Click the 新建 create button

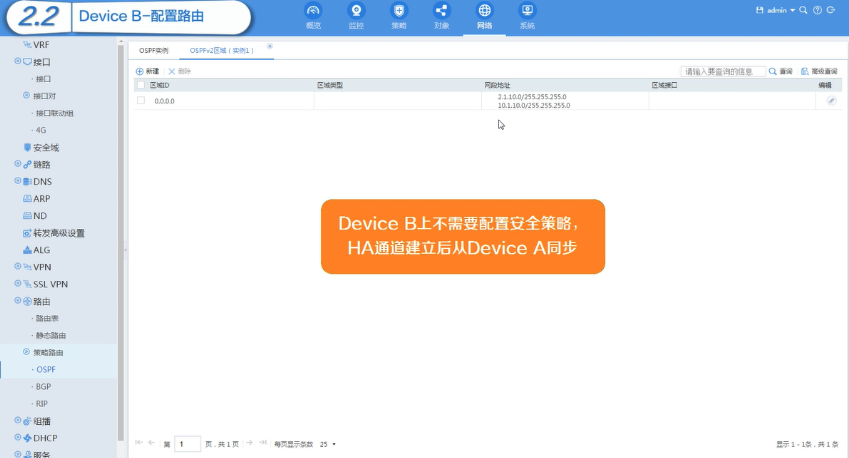tap(147, 71)
